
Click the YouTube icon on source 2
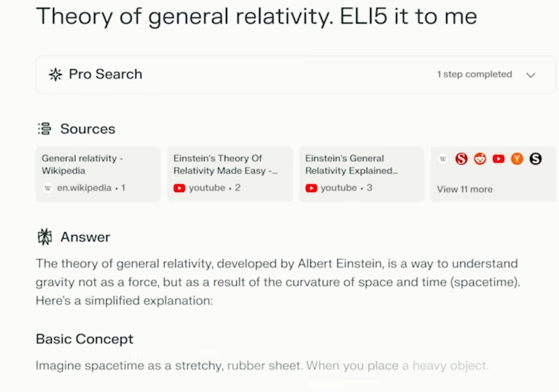pos(180,188)
